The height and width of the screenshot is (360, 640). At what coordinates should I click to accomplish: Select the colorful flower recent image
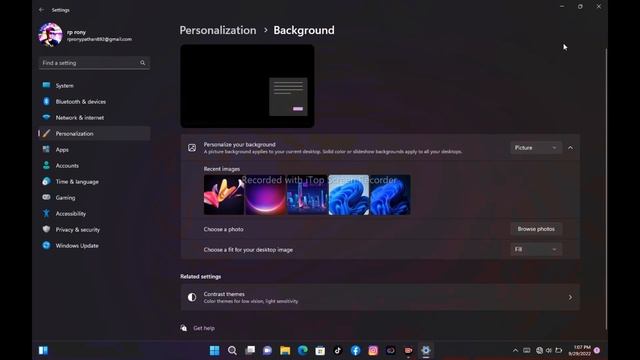pyautogui.click(x=224, y=195)
